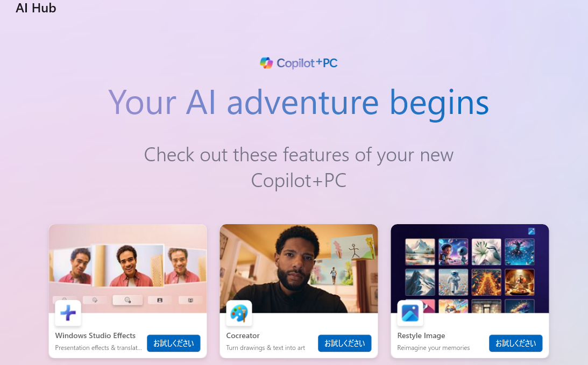Select the astronaut thumbnail in Restyle grid
This screenshot has height=365, width=588.
tap(453, 282)
